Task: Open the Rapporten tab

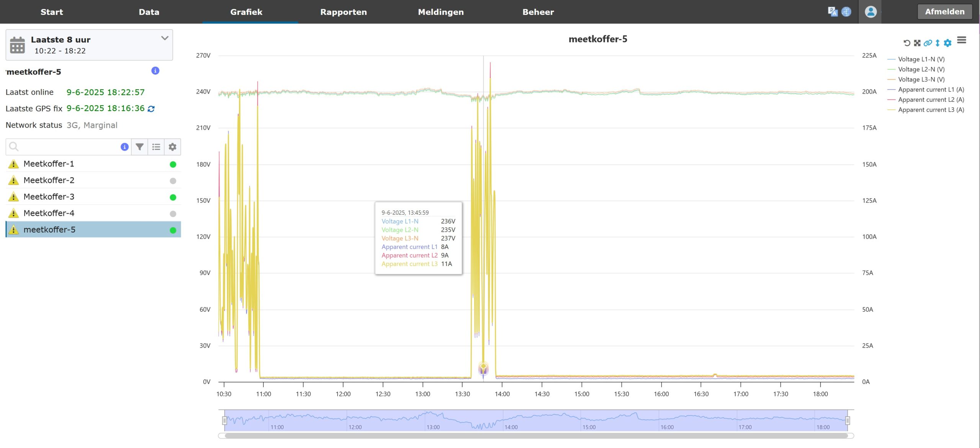Action: (343, 12)
